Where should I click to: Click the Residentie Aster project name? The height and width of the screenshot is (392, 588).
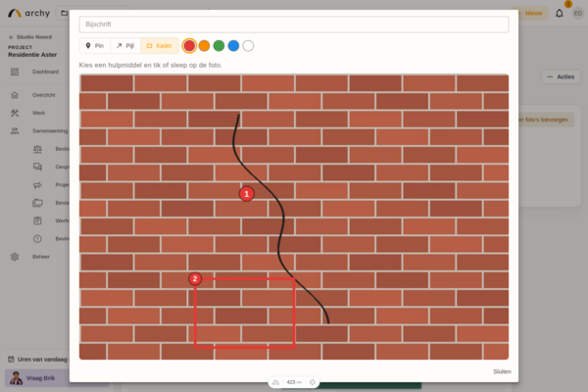coord(32,55)
